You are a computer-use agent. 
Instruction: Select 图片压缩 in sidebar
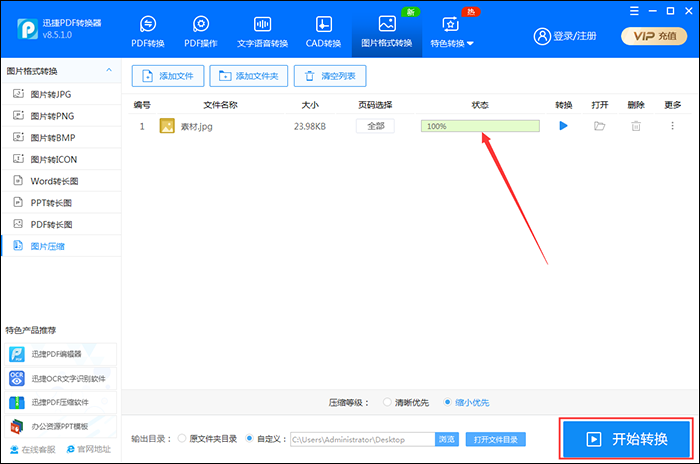[x=61, y=246]
